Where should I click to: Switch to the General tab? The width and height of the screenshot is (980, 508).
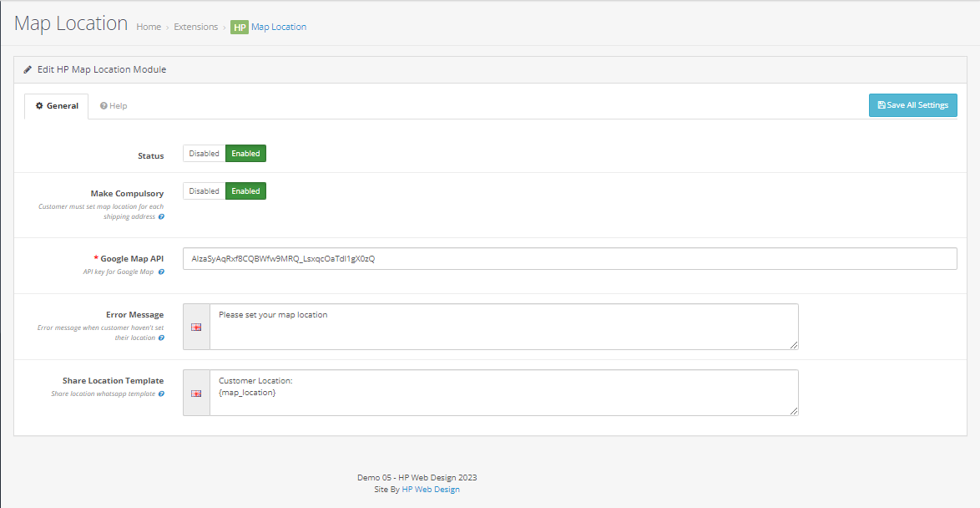pyautogui.click(x=57, y=106)
